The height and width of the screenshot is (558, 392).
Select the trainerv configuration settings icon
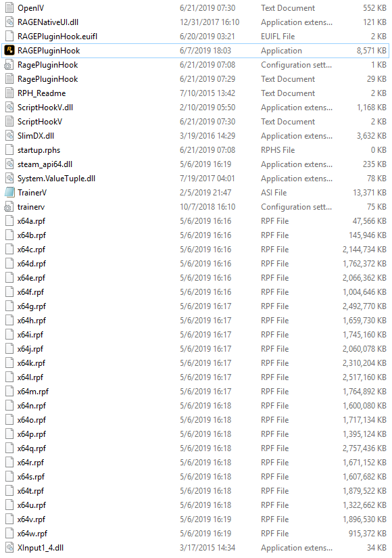point(9,207)
